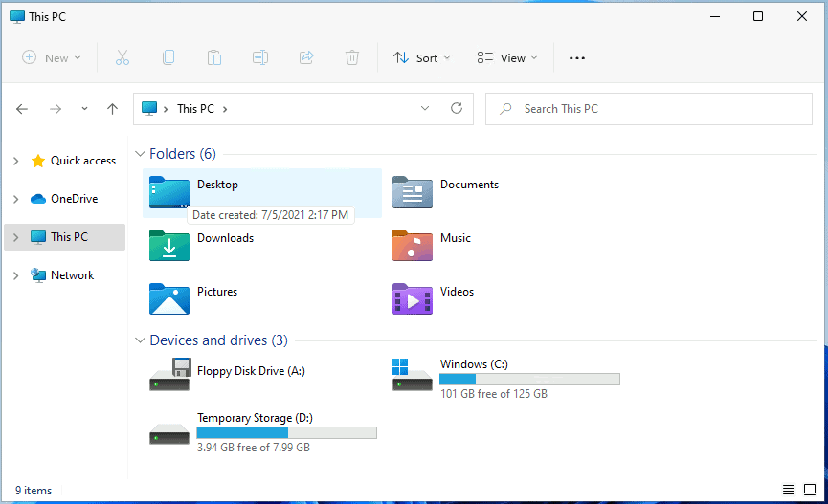This screenshot has height=504, width=828.
Task: Click the Temporary Storage (D:) label
Action: click(x=255, y=418)
